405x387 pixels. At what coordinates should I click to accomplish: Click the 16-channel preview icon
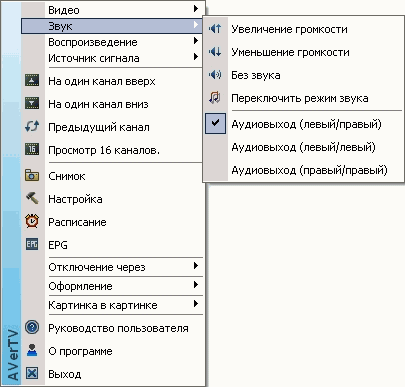click(32, 149)
